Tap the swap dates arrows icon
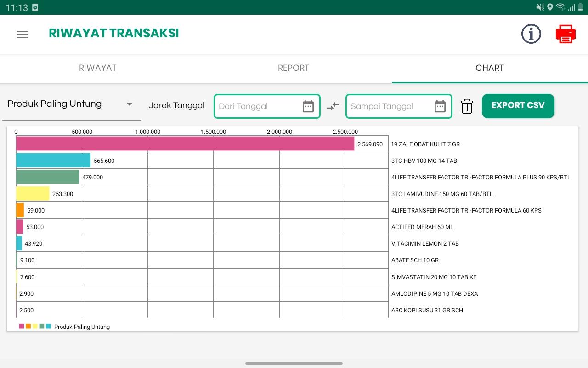 click(x=333, y=106)
